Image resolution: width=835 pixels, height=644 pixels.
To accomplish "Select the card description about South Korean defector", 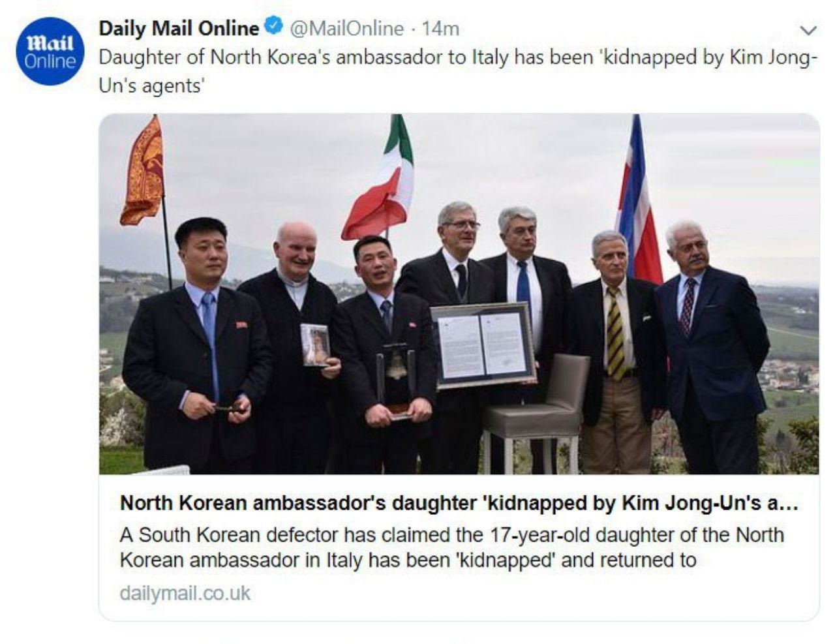I will tap(452, 547).
